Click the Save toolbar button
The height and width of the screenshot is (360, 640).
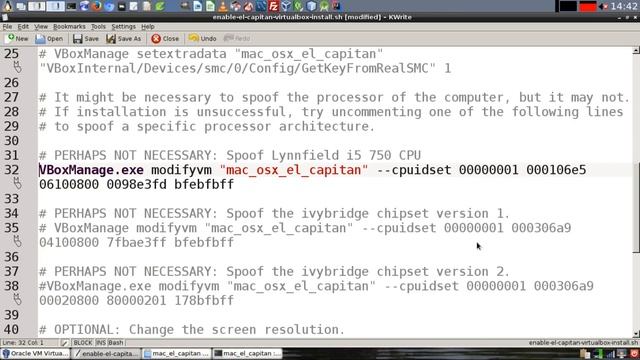point(86,38)
